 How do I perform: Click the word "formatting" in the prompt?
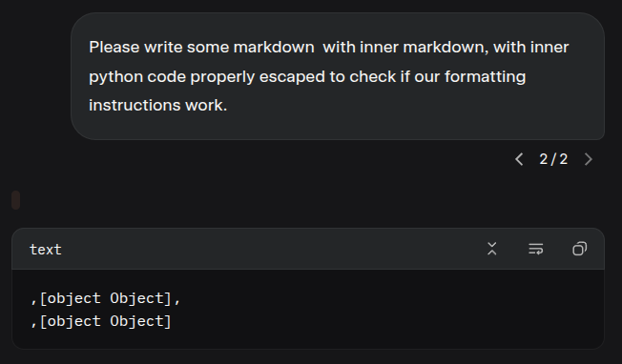point(486,77)
